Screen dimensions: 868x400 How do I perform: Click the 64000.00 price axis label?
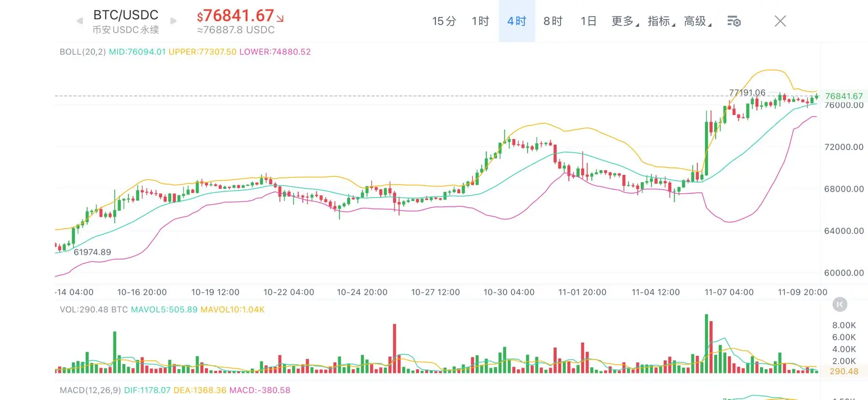click(844, 231)
